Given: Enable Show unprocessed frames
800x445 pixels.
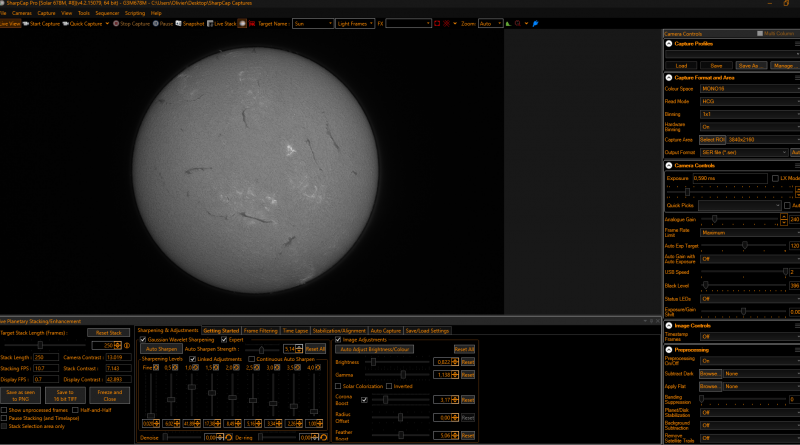Looking at the screenshot, I should [x=4, y=410].
